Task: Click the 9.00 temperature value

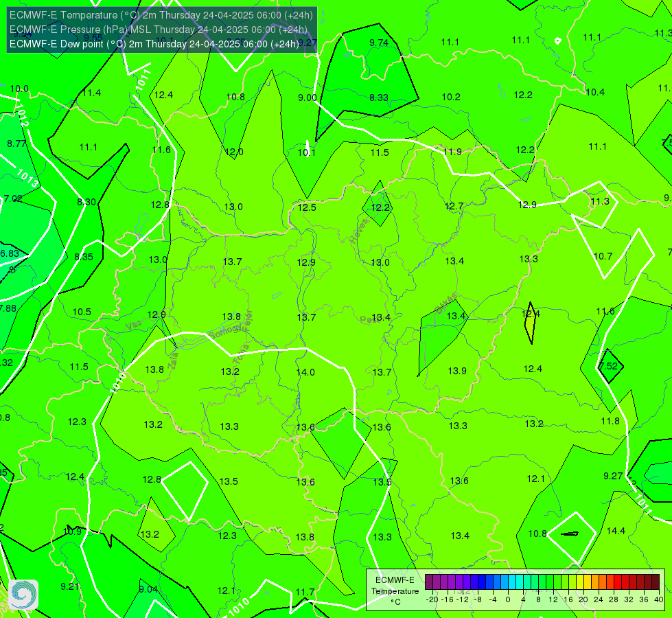Action: point(308,98)
